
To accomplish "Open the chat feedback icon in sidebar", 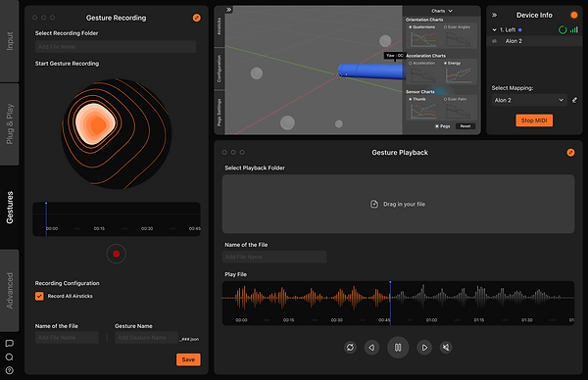I will tap(10, 344).
